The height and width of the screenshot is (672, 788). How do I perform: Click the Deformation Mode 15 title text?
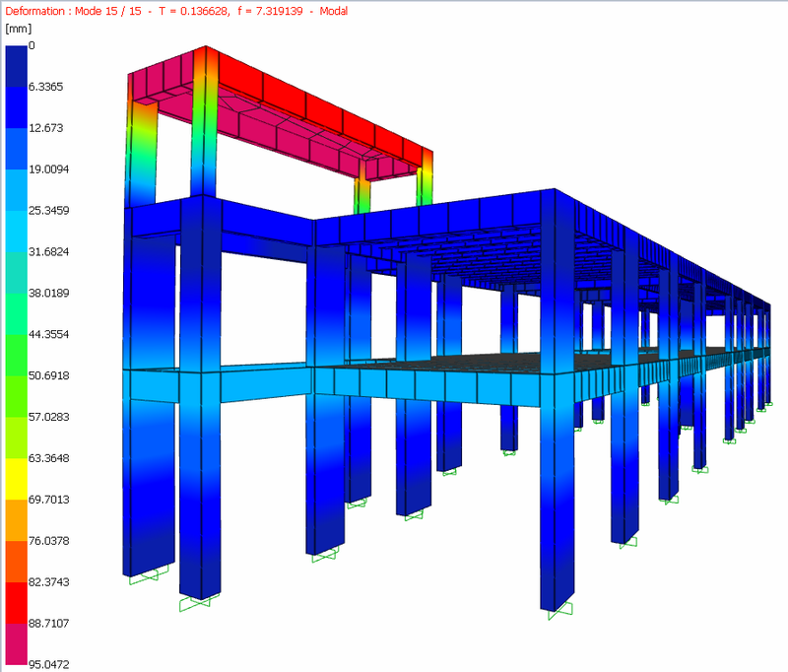73,11
